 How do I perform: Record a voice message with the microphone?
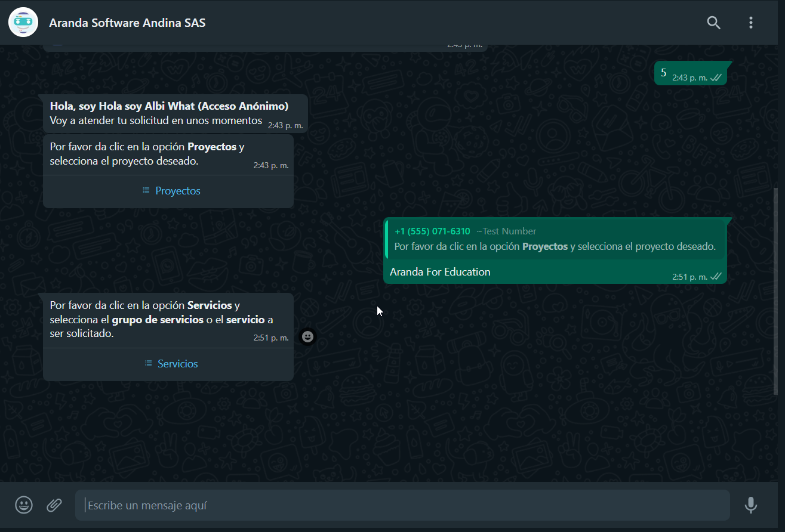pyautogui.click(x=750, y=505)
